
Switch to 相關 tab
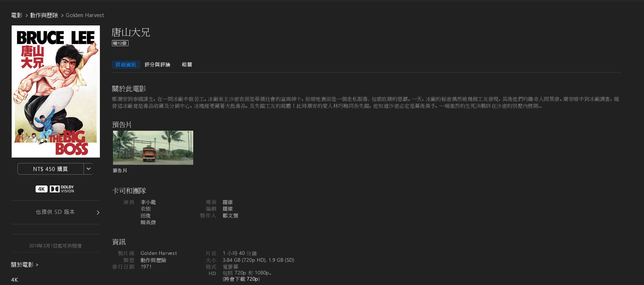(187, 65)
